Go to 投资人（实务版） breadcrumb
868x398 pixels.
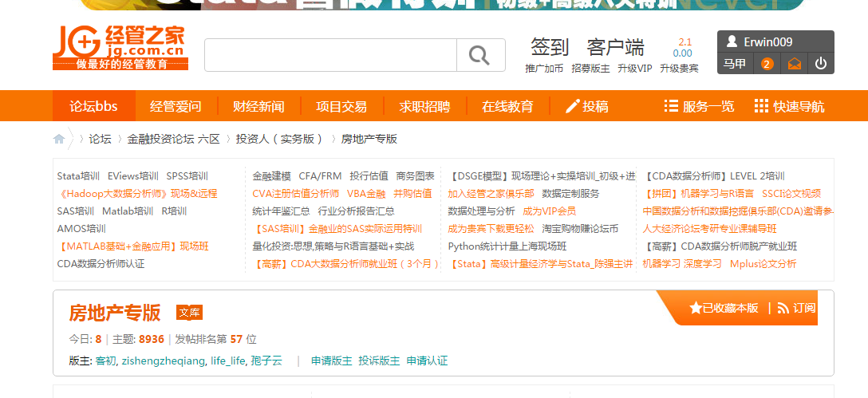(279, 139)
